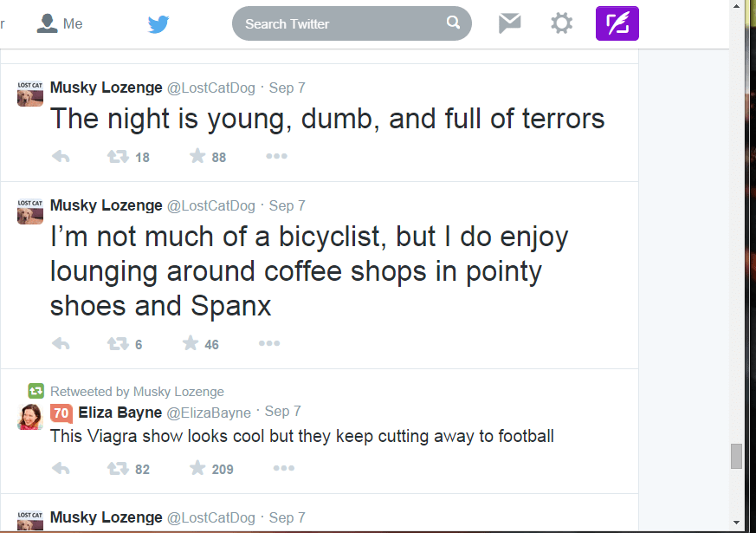Image resolution: width=756 pixels, height=533 pixels.
Task: Click the search magnifier icon
Action: click(x=453, y=23)
